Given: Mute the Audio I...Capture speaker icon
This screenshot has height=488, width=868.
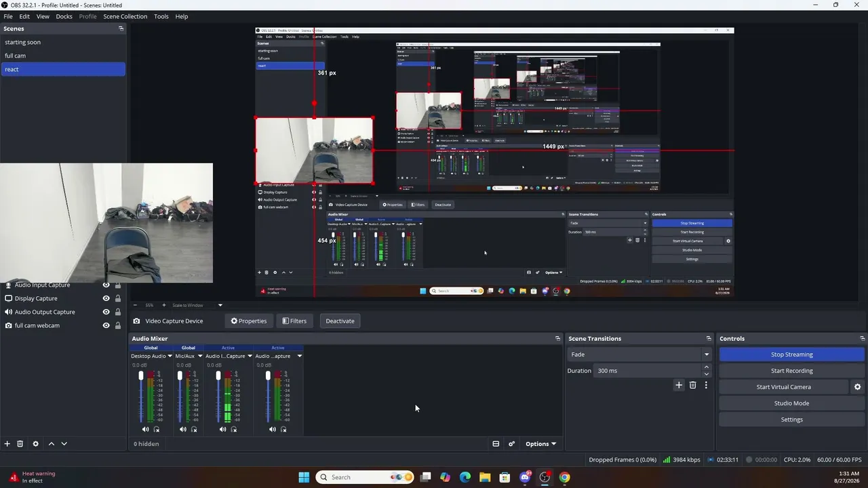Looking at the screenshot, I should (x=222, y=429).
